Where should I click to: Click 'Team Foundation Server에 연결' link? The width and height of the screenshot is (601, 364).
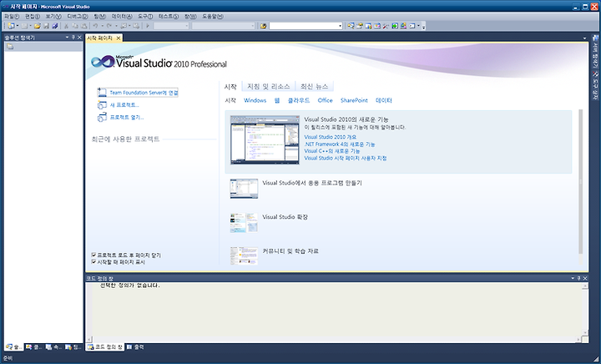pyautogui.click(x=144, y=93)
